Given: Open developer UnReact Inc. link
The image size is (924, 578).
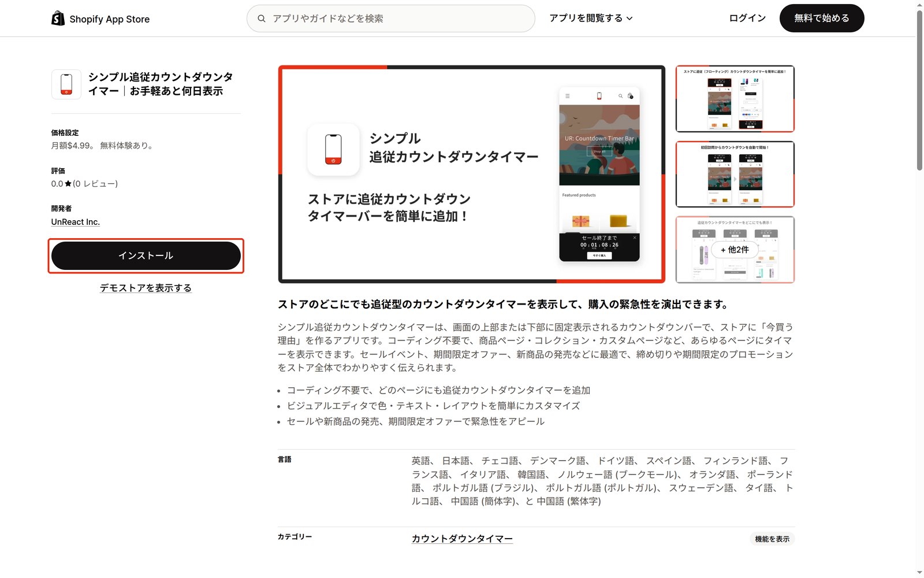Looking at the screenshot, I should [x=76, y=222].
